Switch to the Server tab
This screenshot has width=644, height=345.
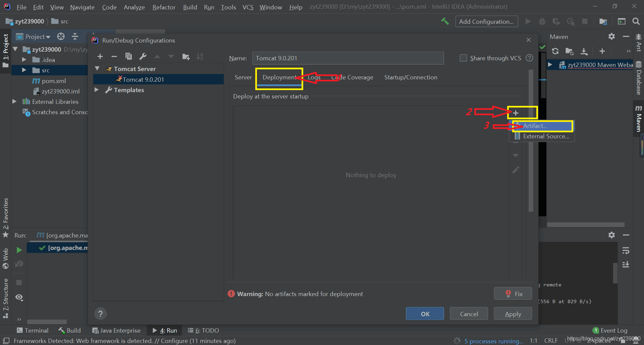243,77
